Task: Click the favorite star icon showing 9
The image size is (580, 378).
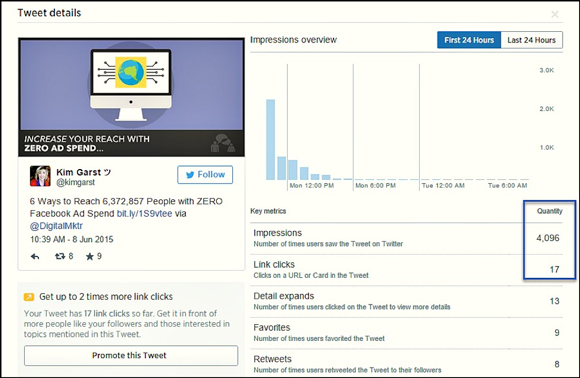Action: click(x=90, y=256)
